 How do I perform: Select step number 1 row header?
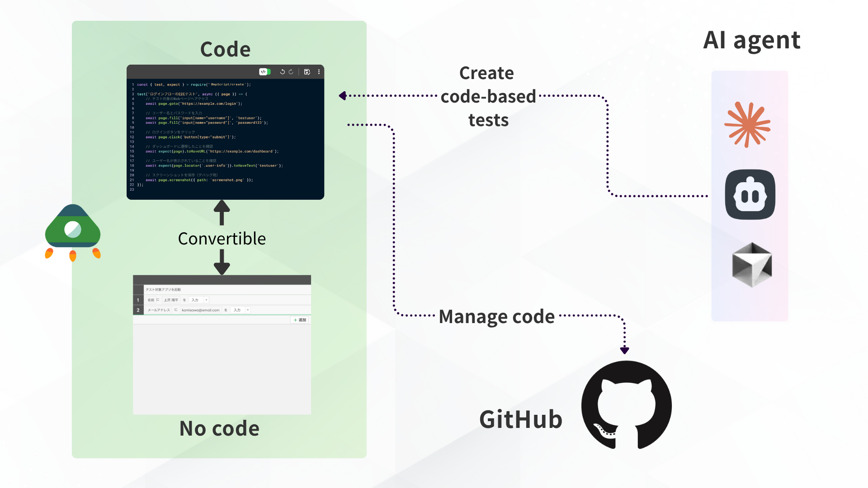138,300
